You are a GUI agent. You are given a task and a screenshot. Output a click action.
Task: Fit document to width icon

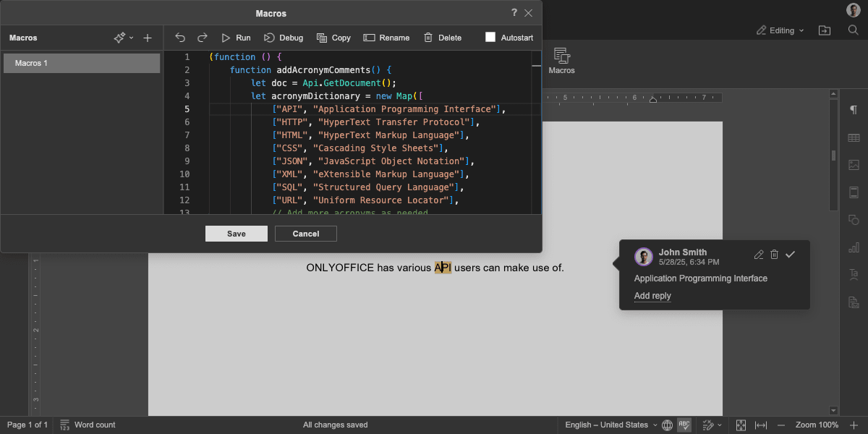tap(761, 425)
